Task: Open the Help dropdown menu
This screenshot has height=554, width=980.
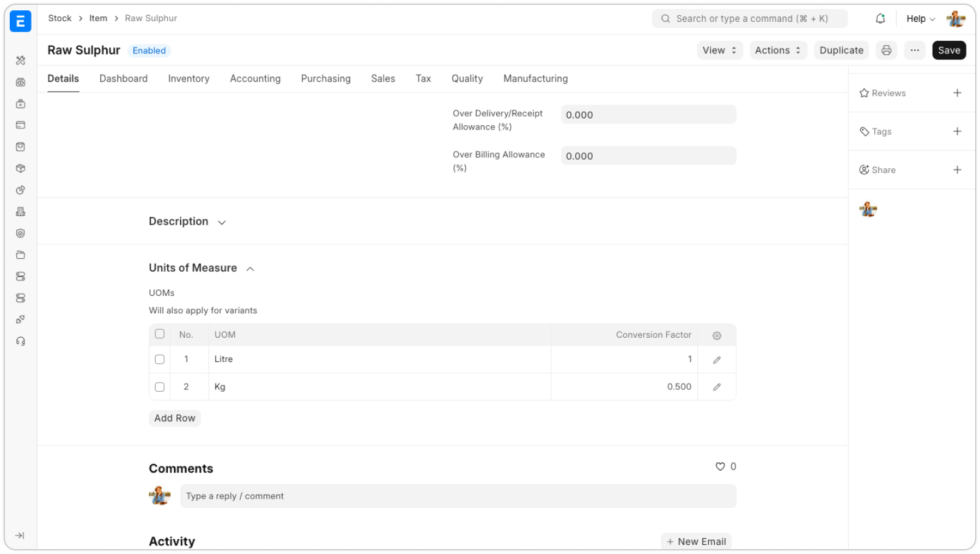Action: click(x=920, y=19)
